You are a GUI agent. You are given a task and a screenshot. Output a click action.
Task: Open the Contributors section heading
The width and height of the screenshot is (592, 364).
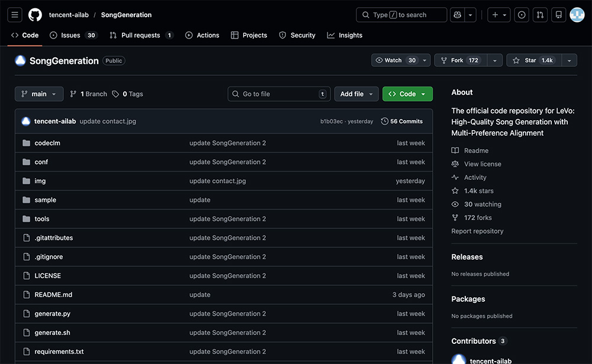pos(474,341)
